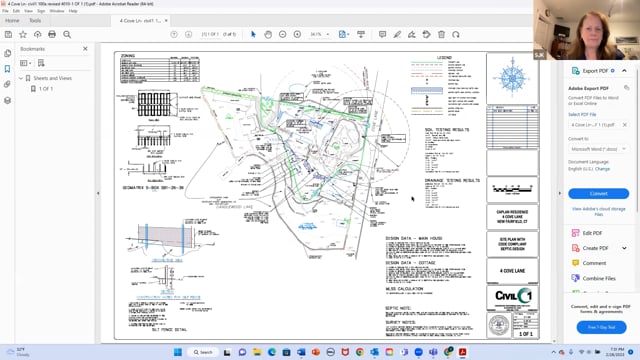Activate the selection arrow tool
The image size is (640, 360).
[x=253, y=35]
